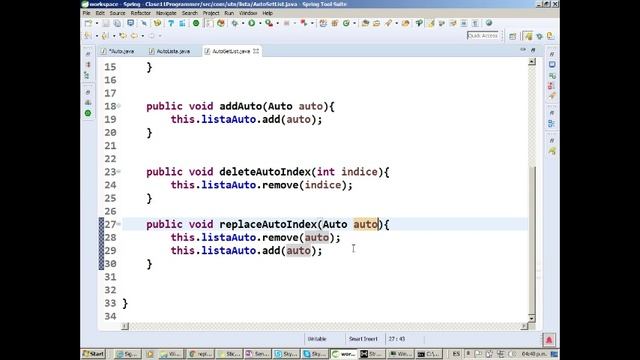Click the Windows Start button

click(x=93, y=354)
